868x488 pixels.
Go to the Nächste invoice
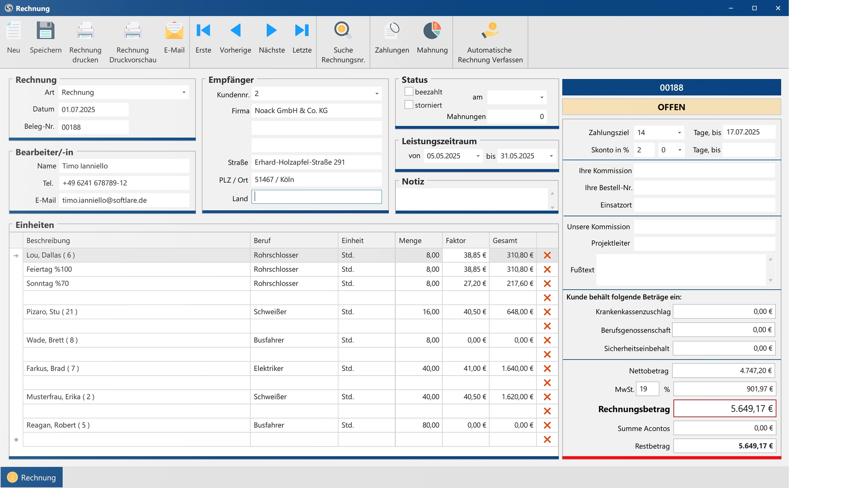(x=271, y=31)
